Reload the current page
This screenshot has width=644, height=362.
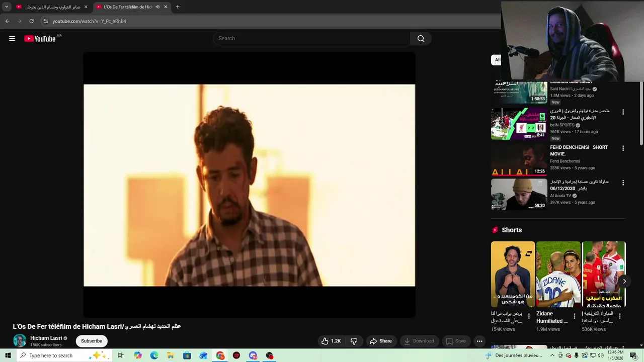coord(31,21)
